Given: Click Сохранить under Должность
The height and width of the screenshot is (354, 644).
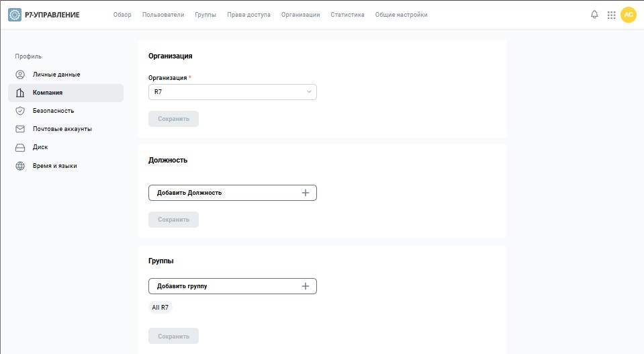Looking at the screenshot, I should (x=173, y=220).
